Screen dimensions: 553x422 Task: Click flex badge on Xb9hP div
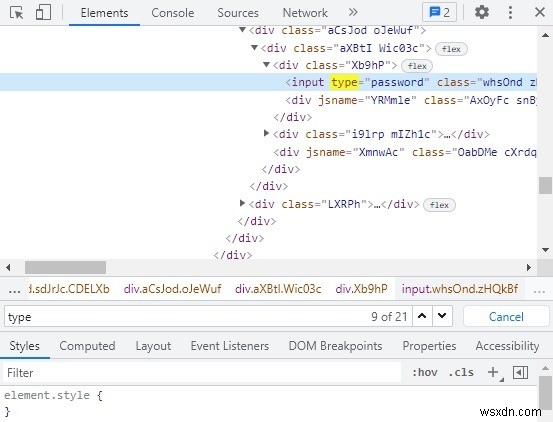417,66
